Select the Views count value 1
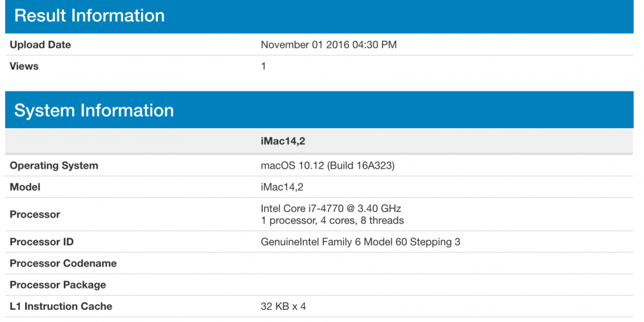644x322 pixels. (263, 66)
